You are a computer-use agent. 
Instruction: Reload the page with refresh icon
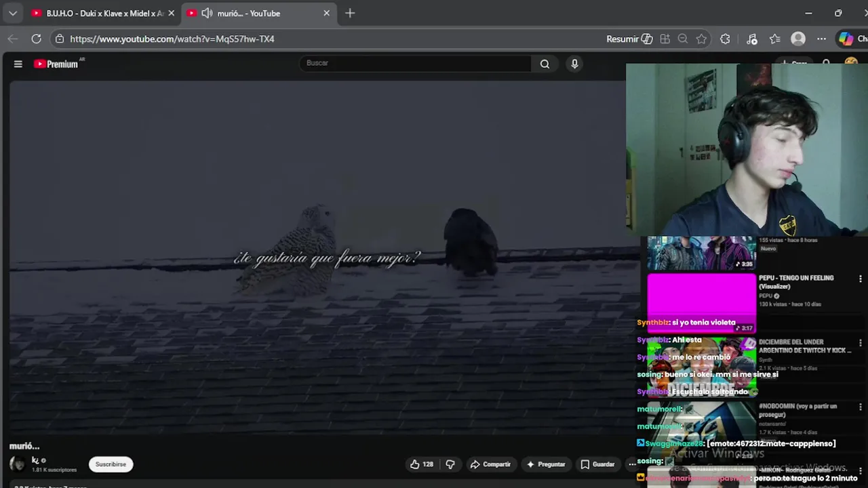click(37, 39)
